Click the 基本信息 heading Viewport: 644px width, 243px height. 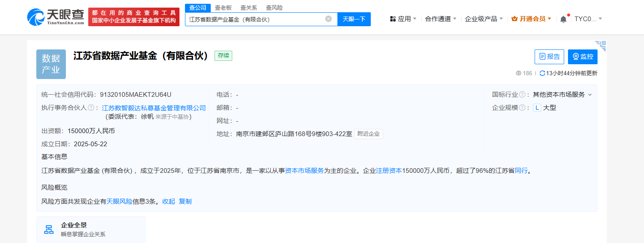tap(54, 156)
